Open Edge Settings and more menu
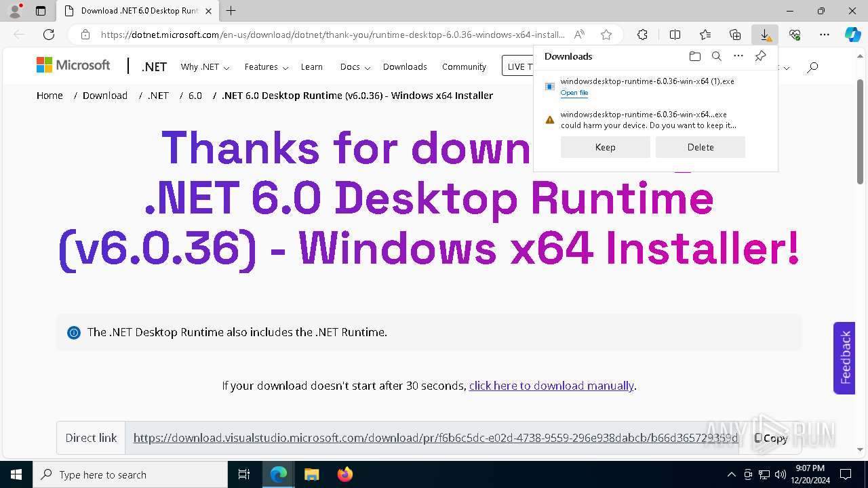Viewport: 868px width, 488px height. 825,35
